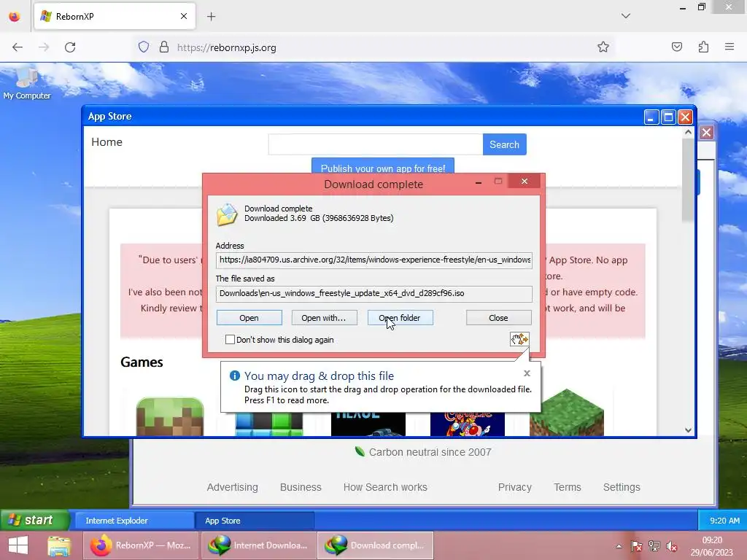Screen dimensions: 747x560
Task: Open the tracking protection shield icon
Action: click(x=144, y=47)
